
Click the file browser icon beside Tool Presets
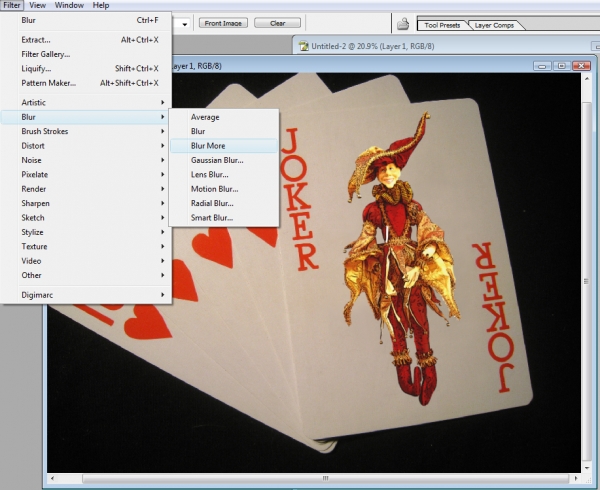(403, 24)
